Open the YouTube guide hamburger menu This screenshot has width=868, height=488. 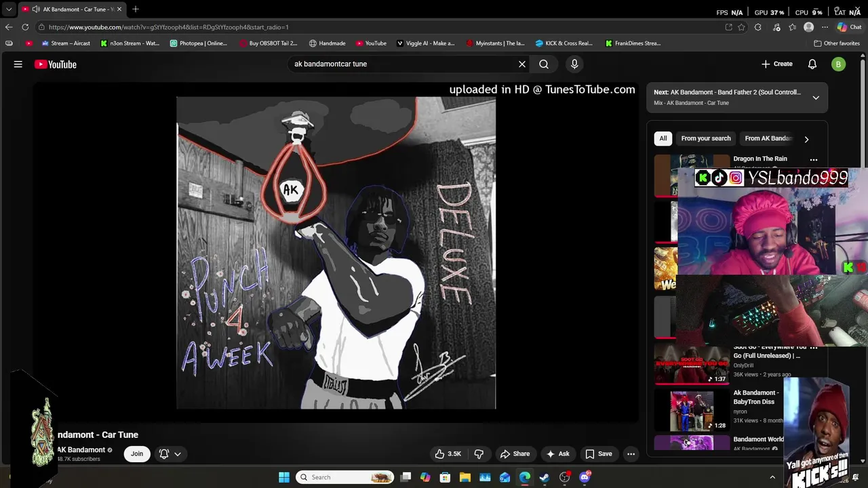click(18, 64)
